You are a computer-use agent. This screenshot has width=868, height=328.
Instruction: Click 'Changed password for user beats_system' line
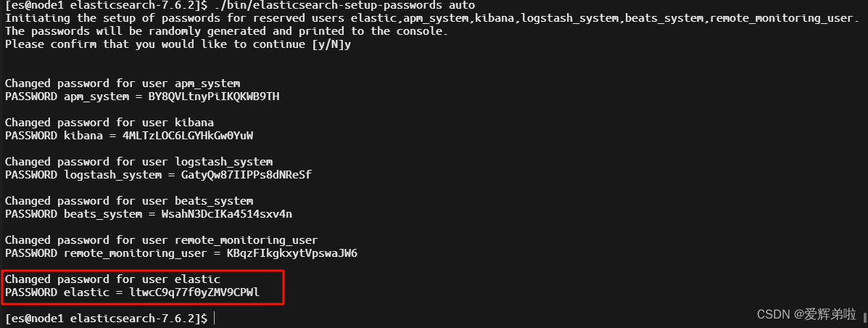coord(129,200)
